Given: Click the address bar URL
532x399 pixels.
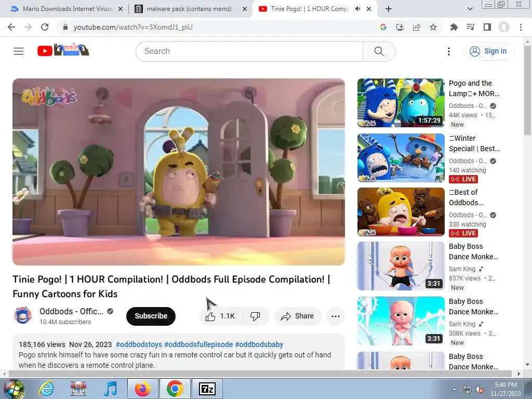Looking at the screenshot, I should [x=133, y=27].
